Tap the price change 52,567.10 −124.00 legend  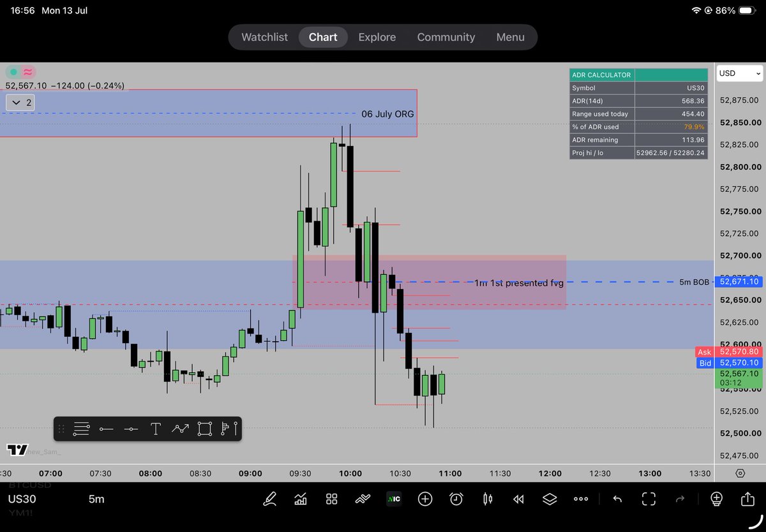click(x=65, y=85)
